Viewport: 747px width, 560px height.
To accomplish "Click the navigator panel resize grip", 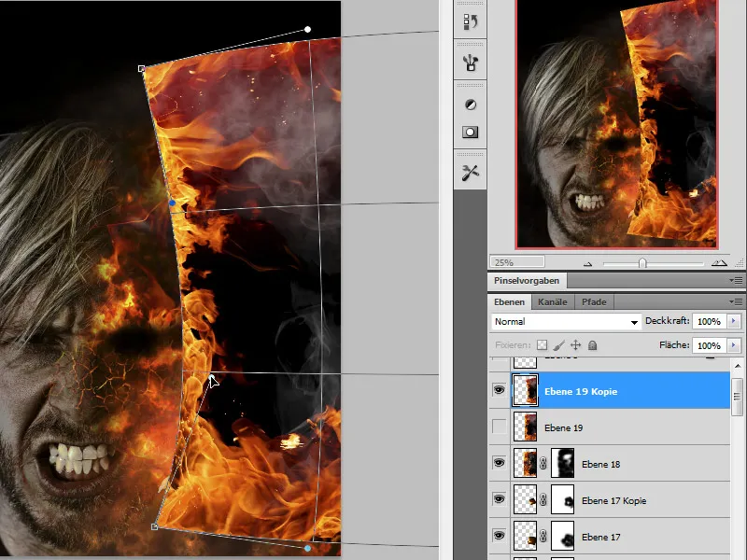I will click(x=739, y=263).
